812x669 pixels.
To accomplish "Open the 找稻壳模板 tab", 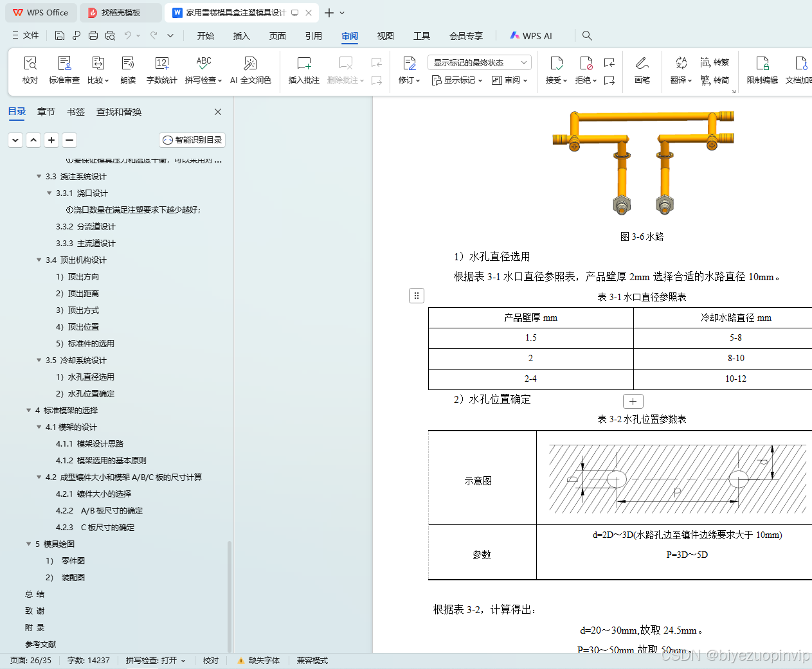I will [x=121, y=13].
